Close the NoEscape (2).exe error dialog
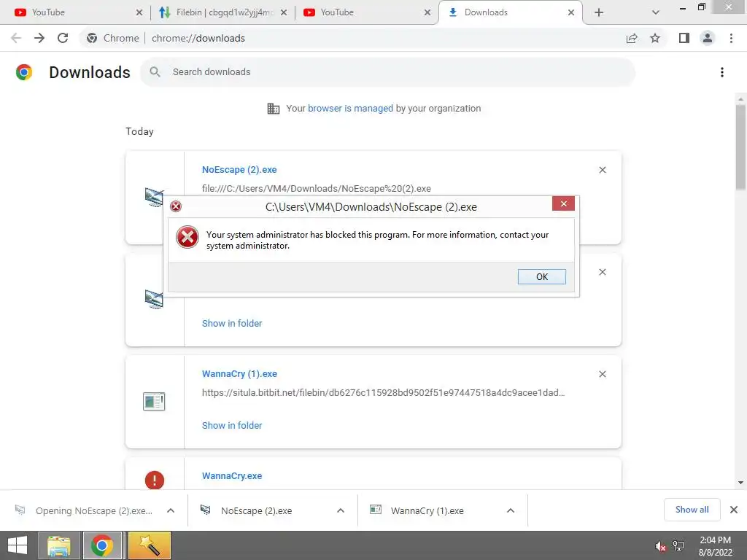 [564, 204]
